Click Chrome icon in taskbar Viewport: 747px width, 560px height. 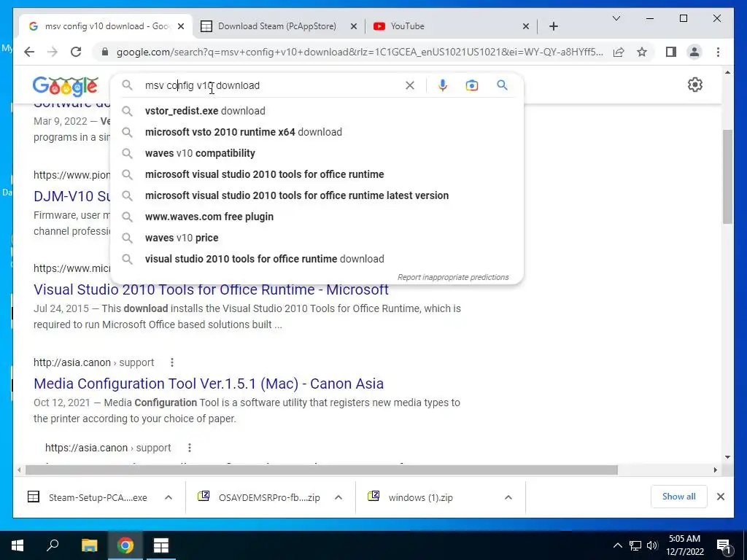click(x=125, y=545)
